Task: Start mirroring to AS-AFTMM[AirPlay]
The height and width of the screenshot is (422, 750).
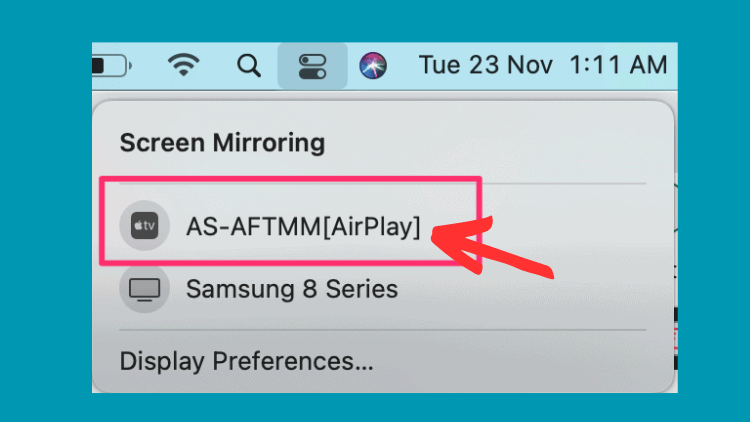Action: coord(303,226)
